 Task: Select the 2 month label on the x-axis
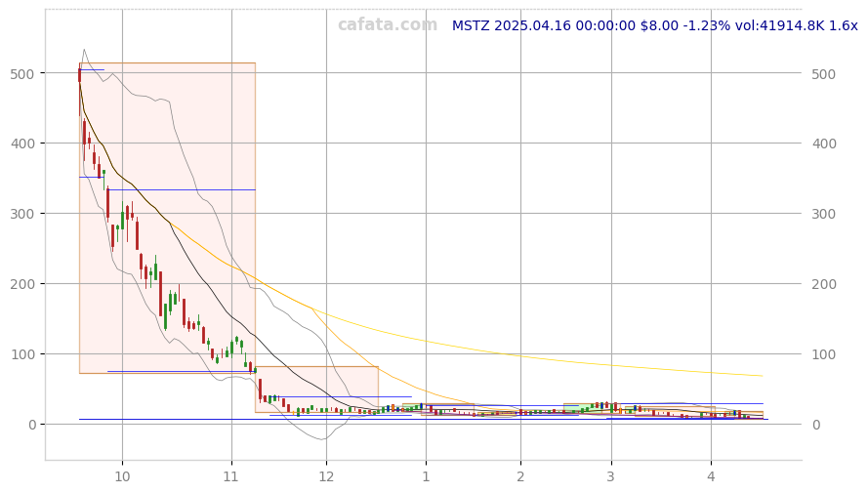point(520,476)
